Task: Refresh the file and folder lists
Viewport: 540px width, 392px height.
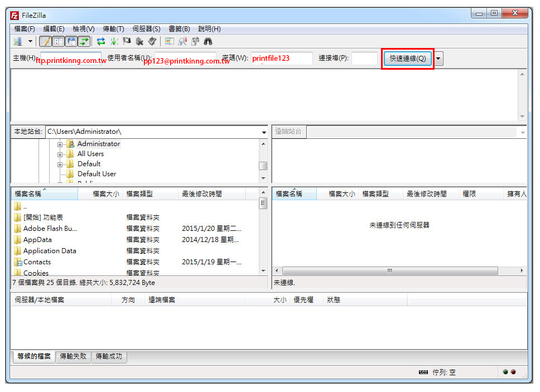Action: (x=101, y=42)
